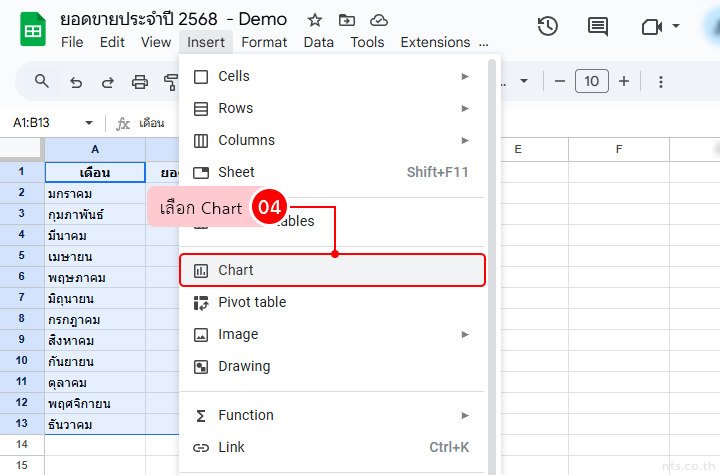
Task: Open the toolbar more options button
Action: tap(660, 81)
